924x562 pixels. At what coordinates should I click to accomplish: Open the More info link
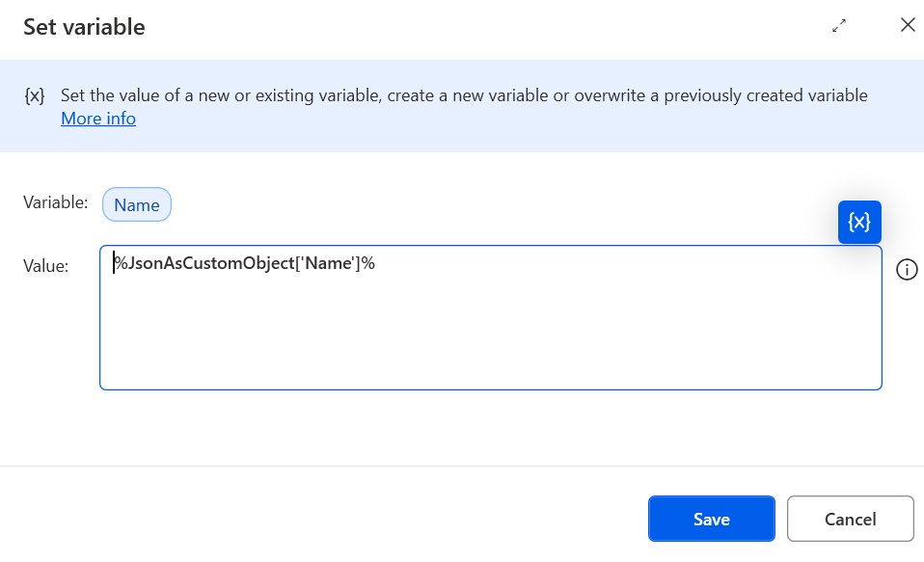point(98,119)
